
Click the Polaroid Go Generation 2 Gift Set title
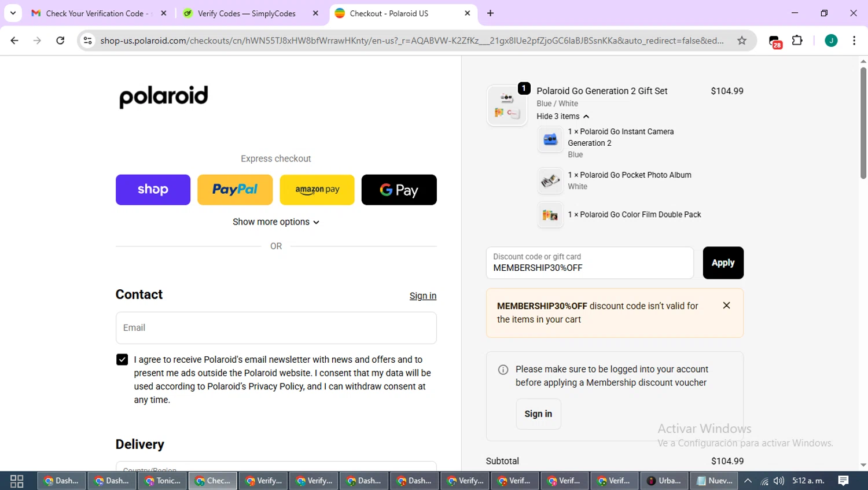pos(602,91)
